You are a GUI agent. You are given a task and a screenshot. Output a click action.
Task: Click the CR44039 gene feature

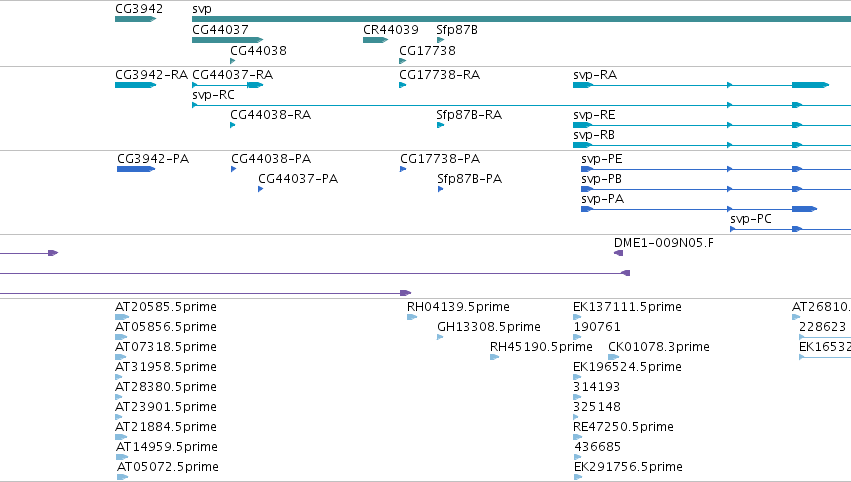click(x=375, y=40)
